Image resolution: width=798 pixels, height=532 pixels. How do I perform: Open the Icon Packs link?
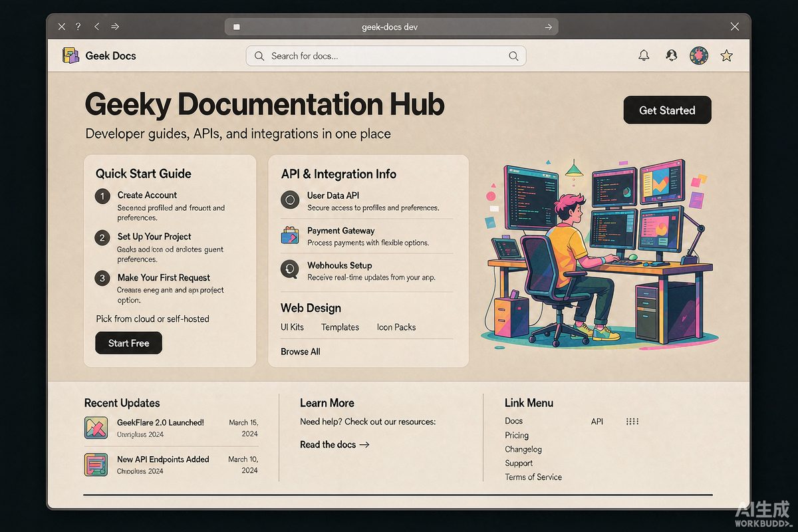click(396, 327)
